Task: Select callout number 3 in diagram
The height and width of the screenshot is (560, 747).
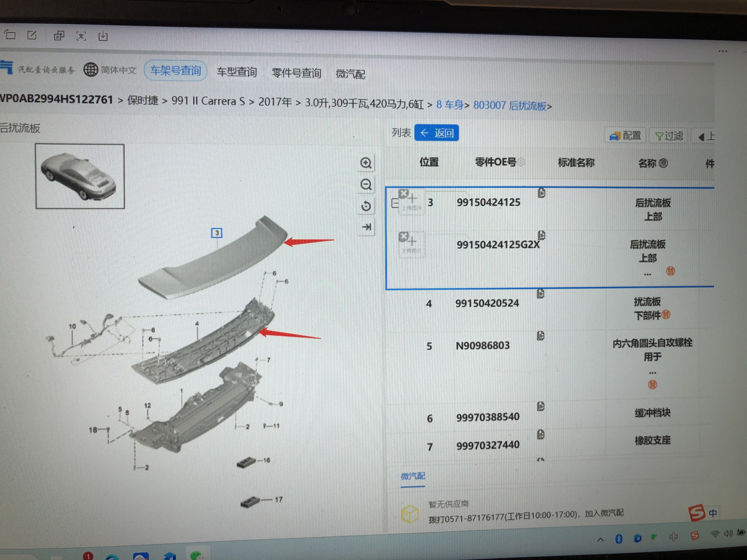Action: [217, 233]
